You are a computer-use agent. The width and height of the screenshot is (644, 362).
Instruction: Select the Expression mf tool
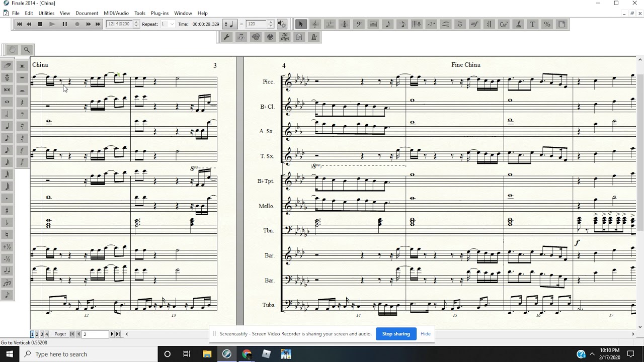(474, 24)
